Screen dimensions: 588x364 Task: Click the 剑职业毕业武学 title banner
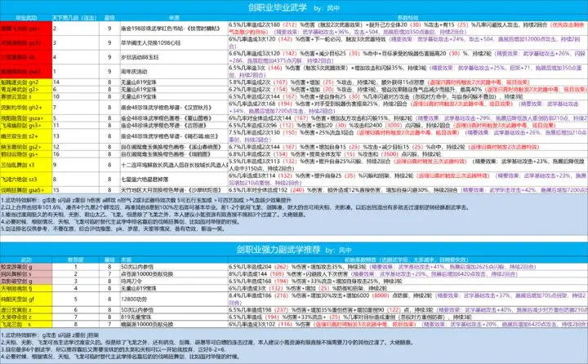[x=293, y=6]
